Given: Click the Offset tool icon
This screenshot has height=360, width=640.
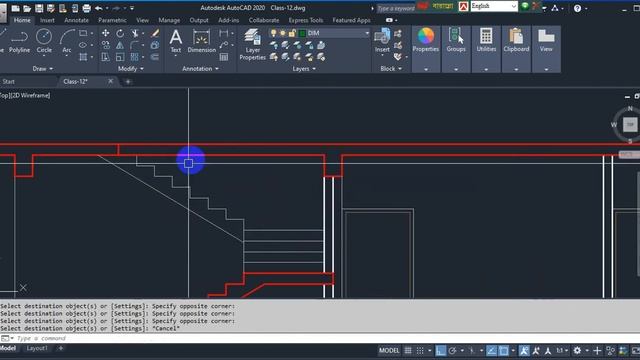Looking at the screenshot, I should coord(155,57).
